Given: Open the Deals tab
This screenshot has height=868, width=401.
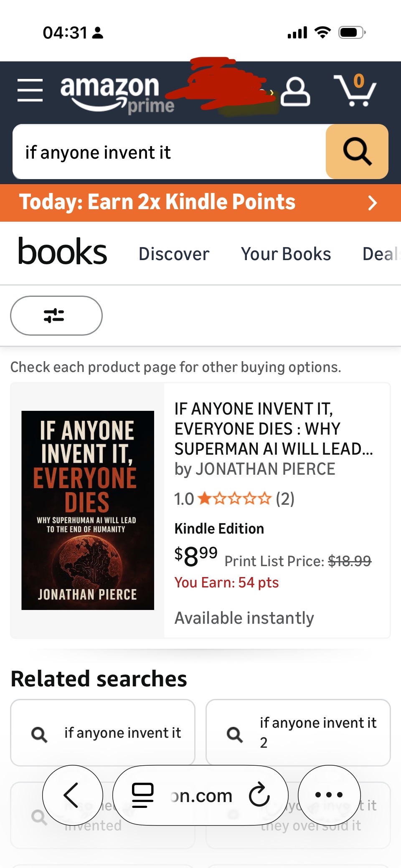Looking at the screenshot, I should (x=381, y=254).
